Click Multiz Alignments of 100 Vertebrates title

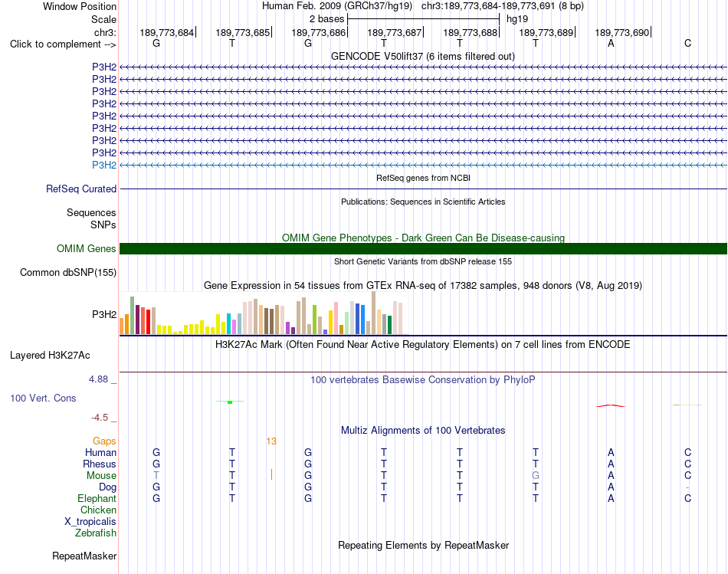point(423,431)
